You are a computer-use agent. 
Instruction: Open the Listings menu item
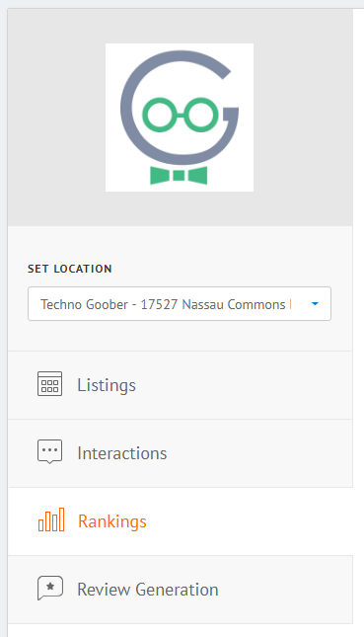click(107, 385)
